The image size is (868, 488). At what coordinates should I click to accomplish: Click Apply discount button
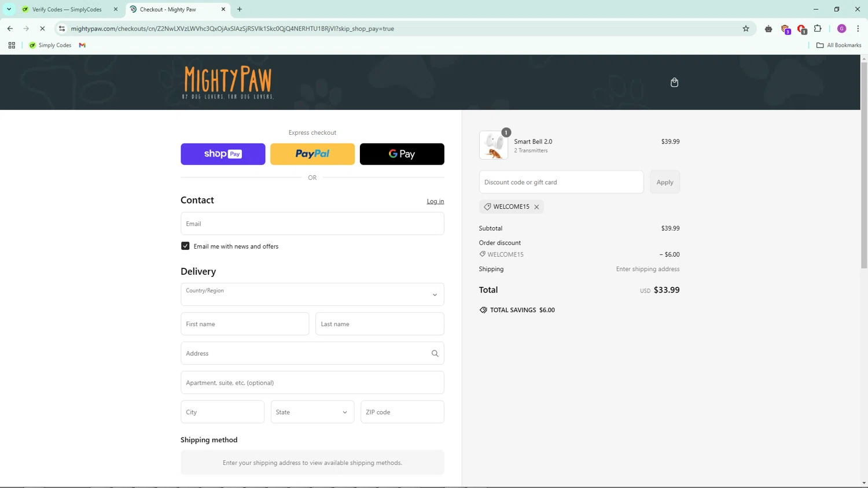[665, 182]
